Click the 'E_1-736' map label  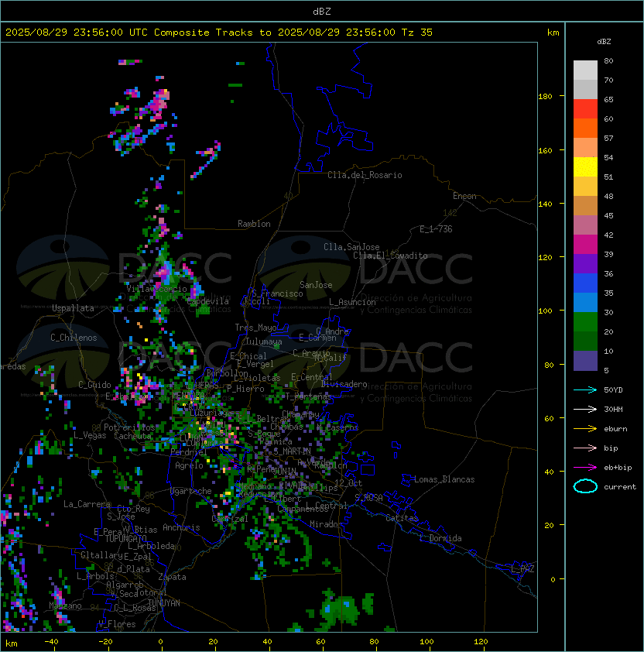point(436,229)
